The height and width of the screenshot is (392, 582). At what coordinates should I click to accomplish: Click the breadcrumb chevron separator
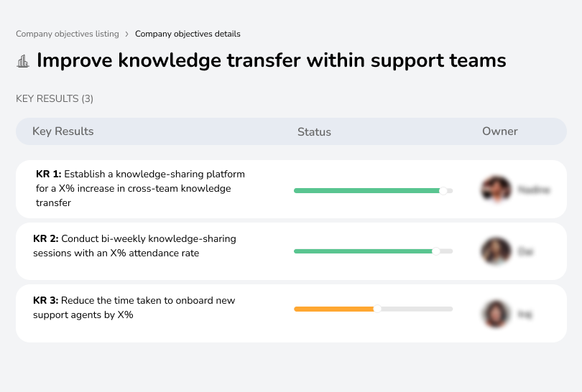[126, 34]
